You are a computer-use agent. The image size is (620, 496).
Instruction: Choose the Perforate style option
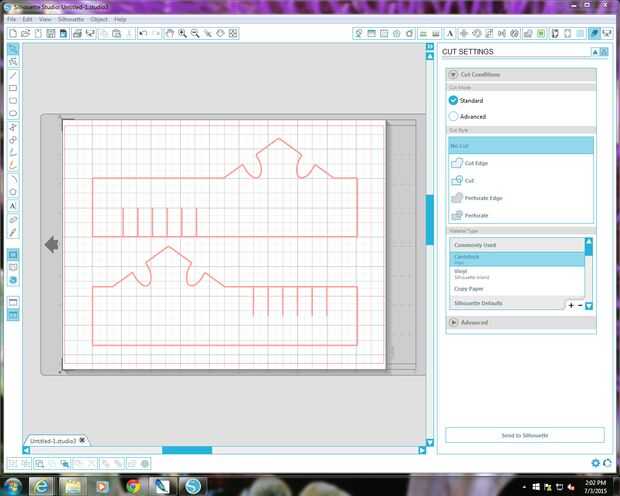point(521,215)
